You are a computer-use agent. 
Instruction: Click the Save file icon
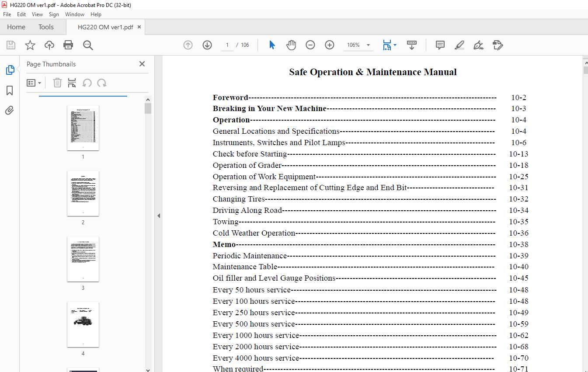pyautogui.click(x=11, y=45)
